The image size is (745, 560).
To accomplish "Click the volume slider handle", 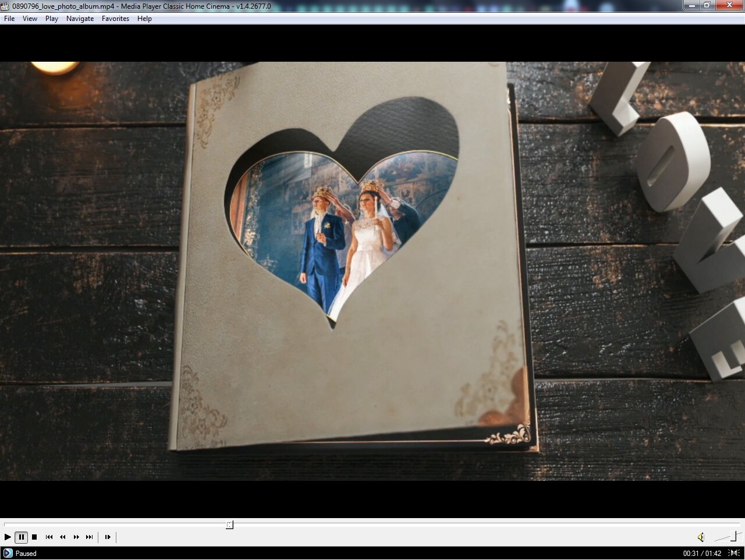I will (735, 536).
